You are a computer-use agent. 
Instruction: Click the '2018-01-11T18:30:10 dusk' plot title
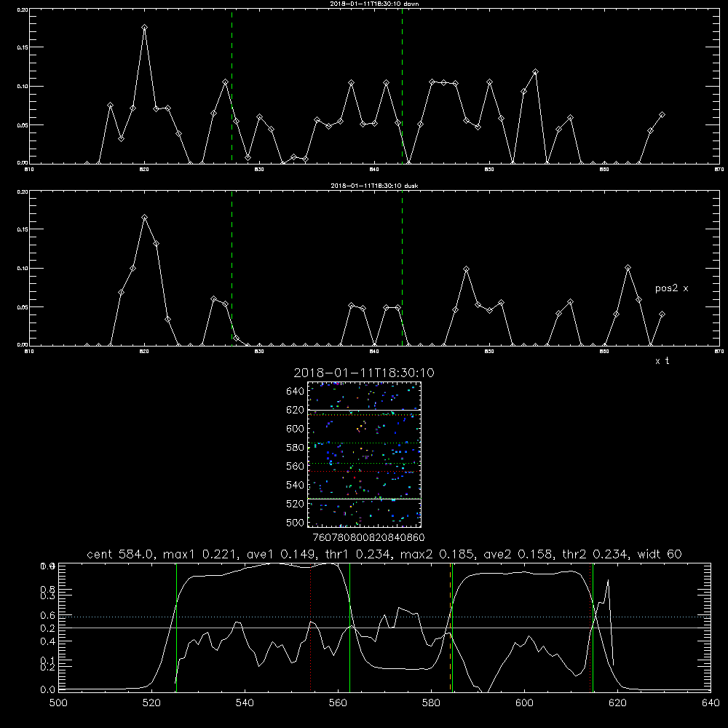tap(374, 186)
